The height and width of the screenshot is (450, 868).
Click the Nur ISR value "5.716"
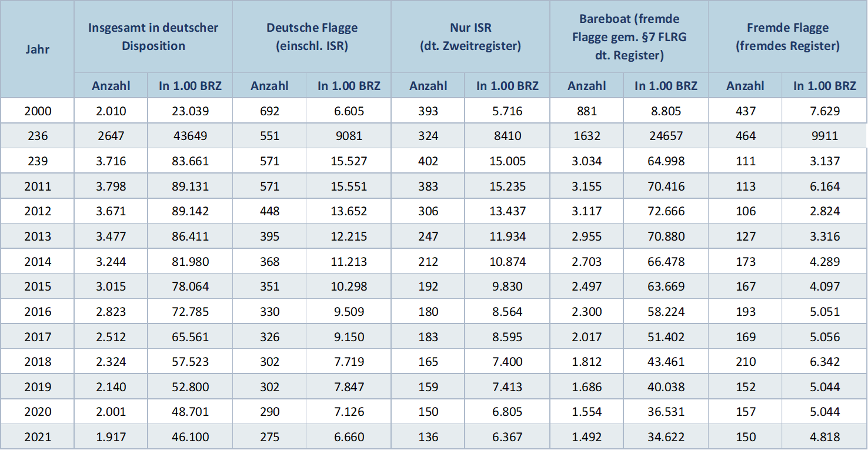(508, 111)
